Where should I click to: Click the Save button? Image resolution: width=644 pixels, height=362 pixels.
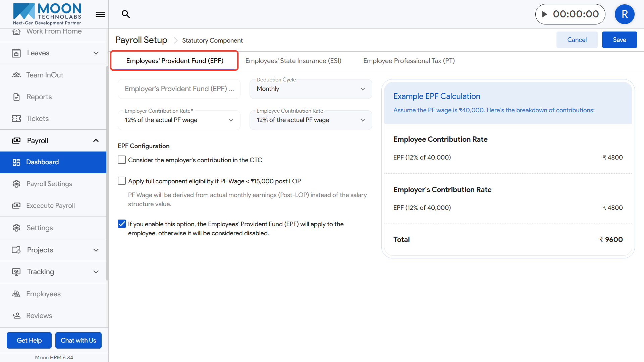tap(619, 40)
